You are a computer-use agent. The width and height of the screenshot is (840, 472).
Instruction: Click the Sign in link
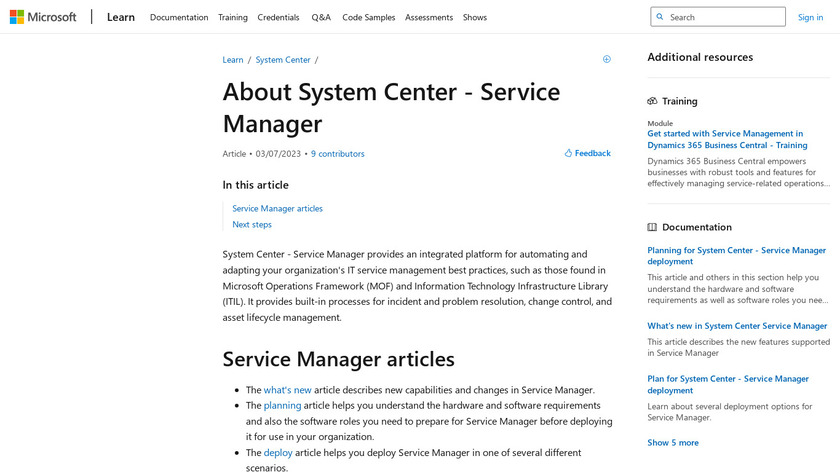[810, 17]
